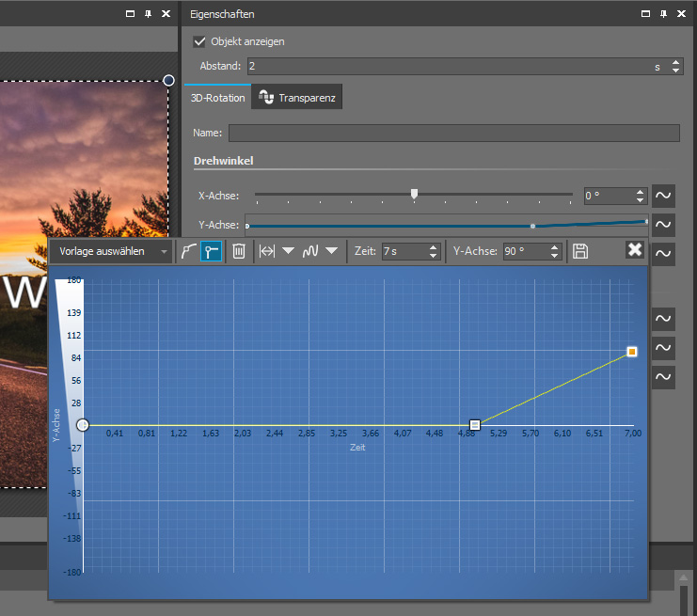
Task: Click the wave curve pattern icon
Action: tap(310, 251)
